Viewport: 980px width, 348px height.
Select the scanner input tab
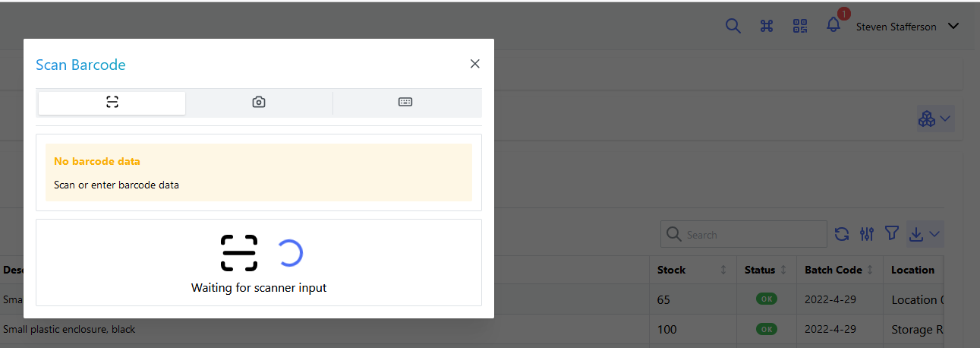coord(112,103)
